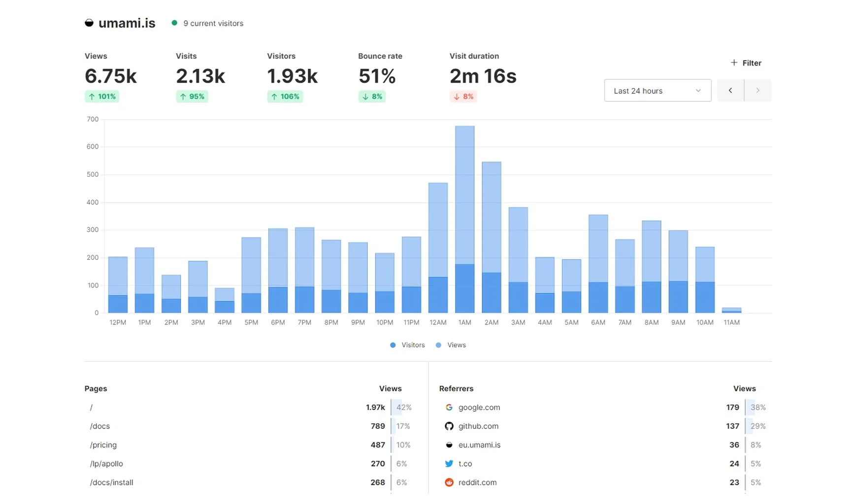The height and width of the screenshot is (504, 855).
Task: Click the Bounce rate 8% down badge
Action: point(372,96)
